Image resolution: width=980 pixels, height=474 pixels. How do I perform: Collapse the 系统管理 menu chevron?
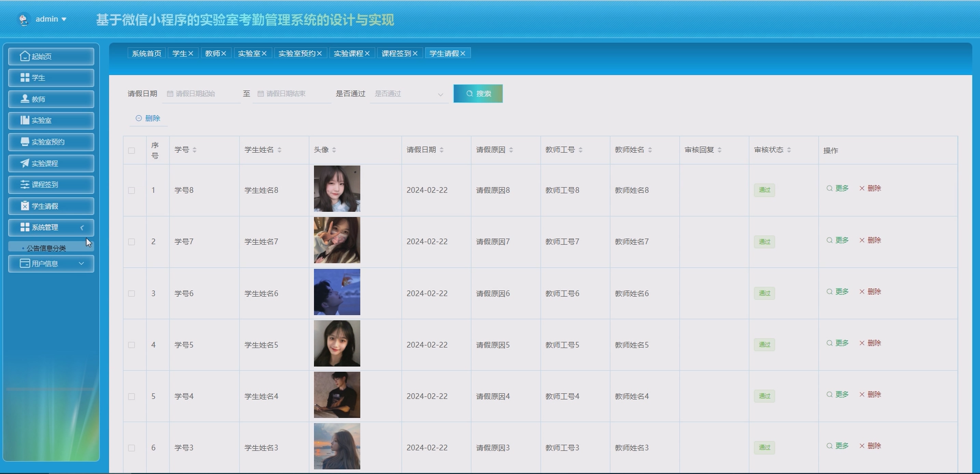tap(82, 227)
